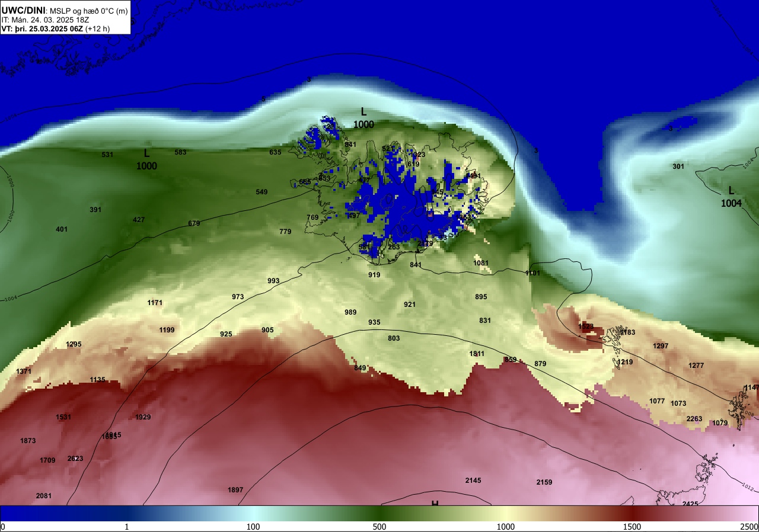The image size is (759, 532).
Task: Click the 895 height value
Action: 481,297
